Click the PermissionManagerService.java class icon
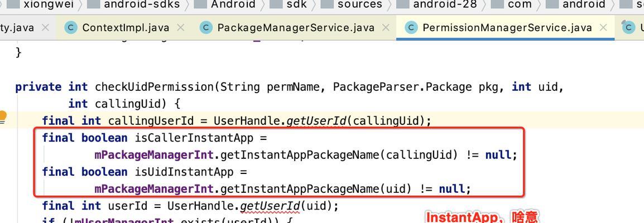The image size is (644, 223). 411,27
